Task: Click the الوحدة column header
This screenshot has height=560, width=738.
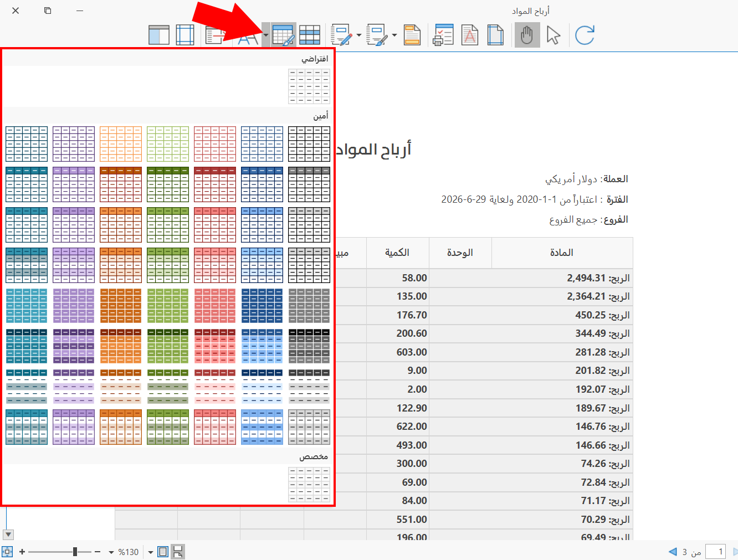Action: (460, 253)
